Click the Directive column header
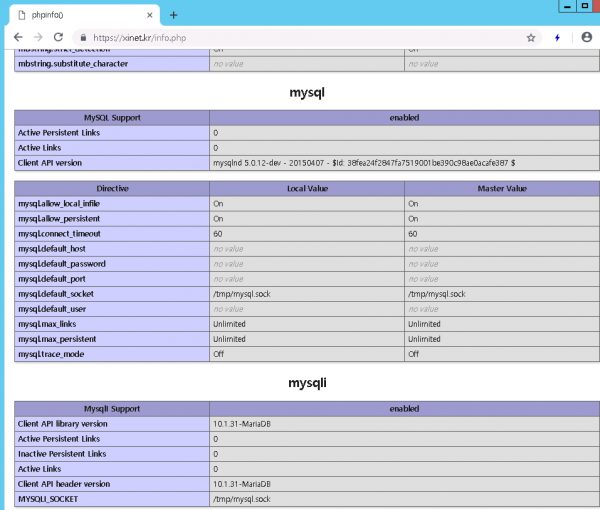600x510 pixels. [112, 189]
